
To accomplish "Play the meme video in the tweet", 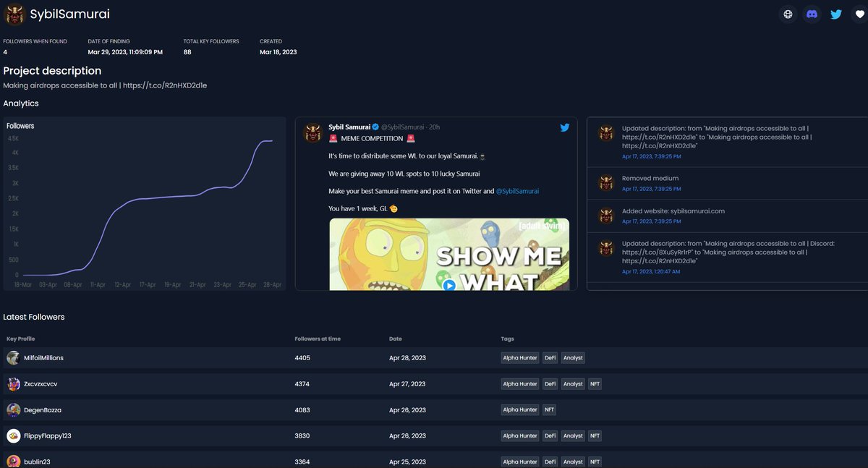I will pos(449,285).
